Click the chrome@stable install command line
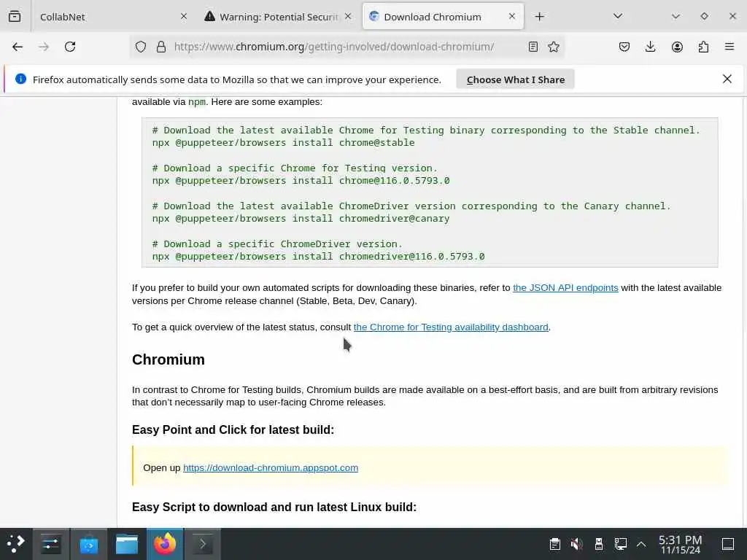 tap(284, 142)
